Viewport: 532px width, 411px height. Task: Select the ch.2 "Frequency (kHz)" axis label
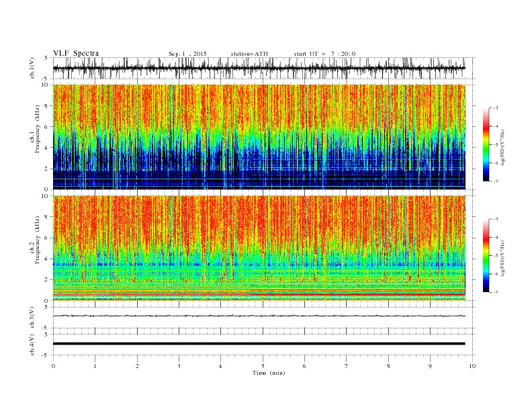click(x=37, y=239)
